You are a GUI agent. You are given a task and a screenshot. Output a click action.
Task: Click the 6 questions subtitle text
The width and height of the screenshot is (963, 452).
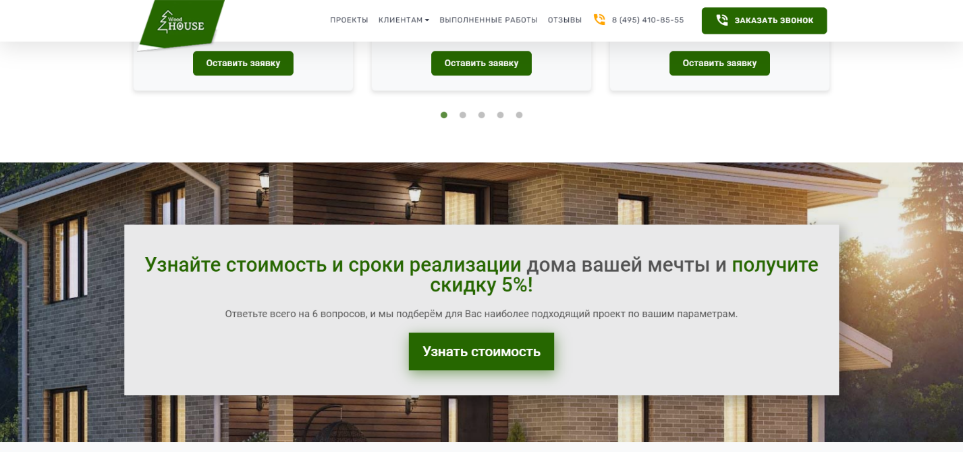coord(481,314)
